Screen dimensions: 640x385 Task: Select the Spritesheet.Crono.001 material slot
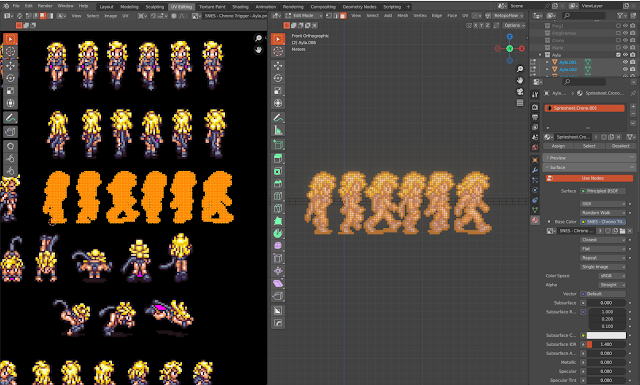(x=584, y=108)
